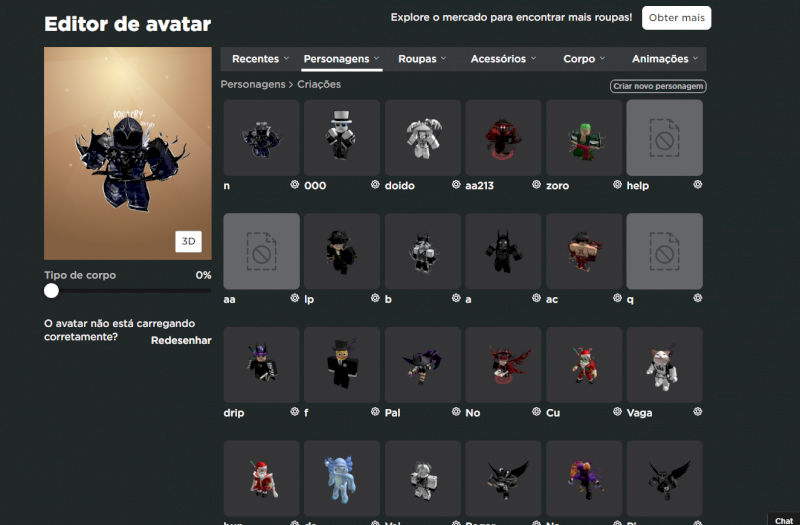Click Criações in the breadcrumb
Screen dimensions: 800x525
pyautogui.click(x=319, y=84)
